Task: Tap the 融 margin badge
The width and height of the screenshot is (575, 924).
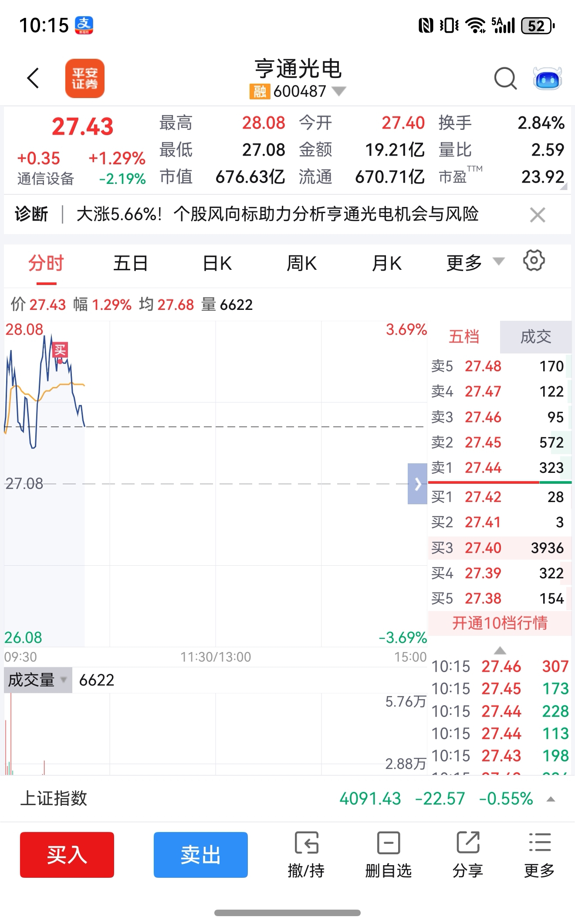Action: tap(260, 92)
